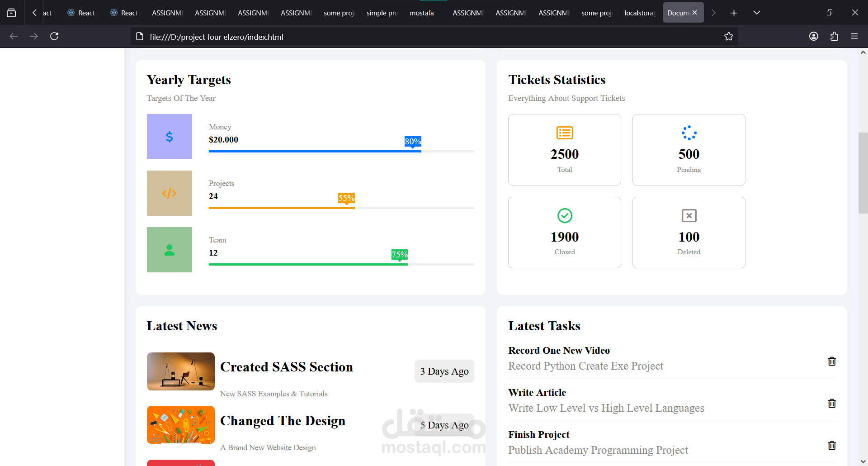
Task: Open the browser extensions icon
Action: (834, 37)
